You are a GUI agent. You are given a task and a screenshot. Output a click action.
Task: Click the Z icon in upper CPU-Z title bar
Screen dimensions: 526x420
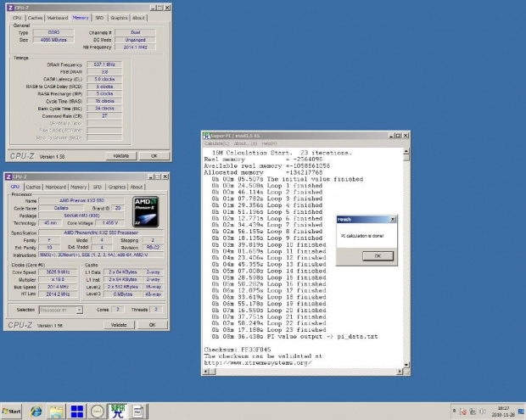10,8
